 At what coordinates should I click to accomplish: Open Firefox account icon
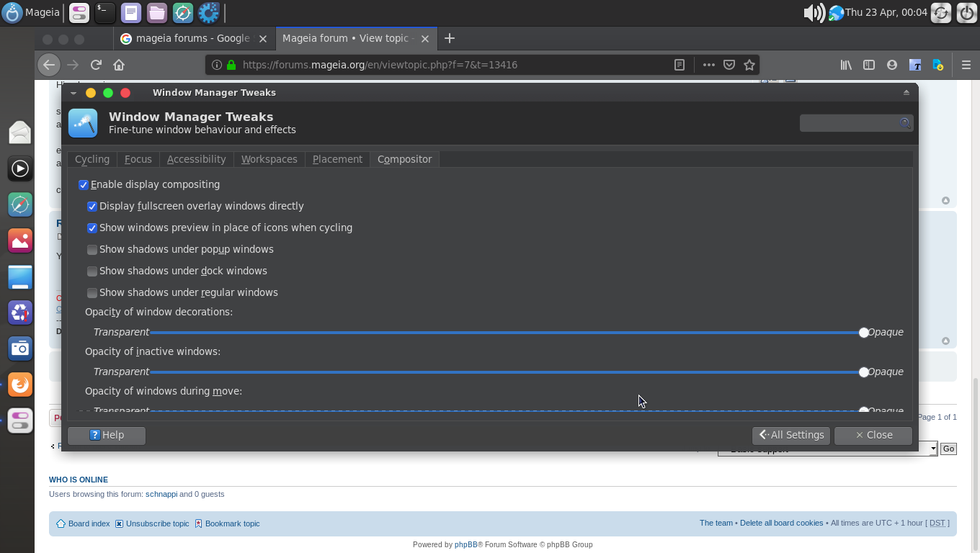[x=892, y=65]
